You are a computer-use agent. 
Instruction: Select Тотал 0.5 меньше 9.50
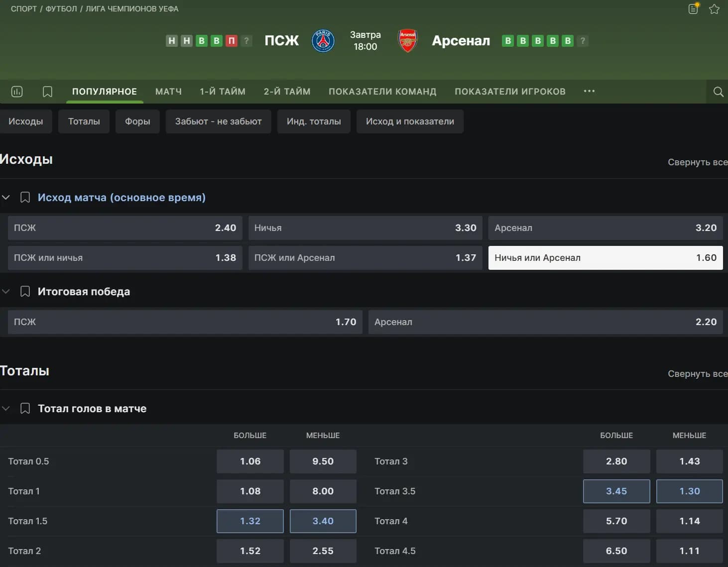coord(323,461)
